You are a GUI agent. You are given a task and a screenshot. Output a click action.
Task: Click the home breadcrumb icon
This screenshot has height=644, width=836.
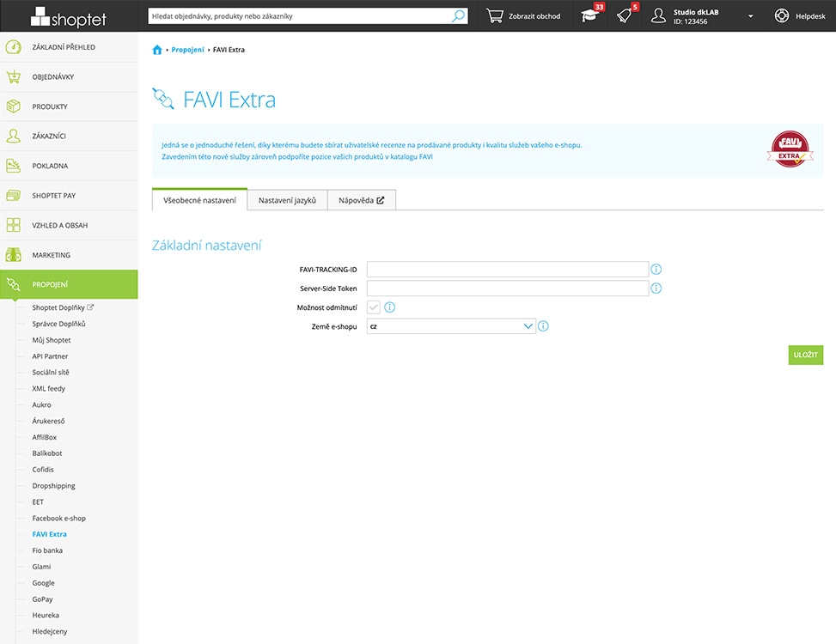pyautogui.click(x=156, y=50)
